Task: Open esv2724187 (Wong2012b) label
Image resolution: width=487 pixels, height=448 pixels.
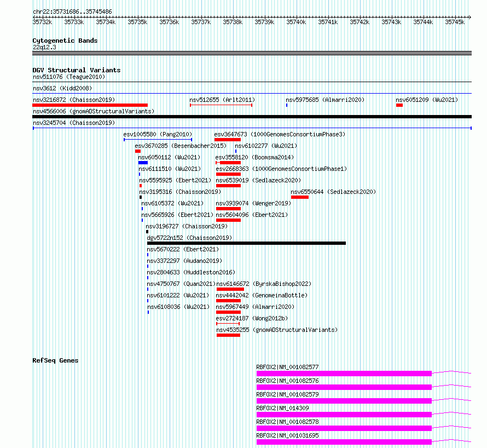Action: [252, 318]
